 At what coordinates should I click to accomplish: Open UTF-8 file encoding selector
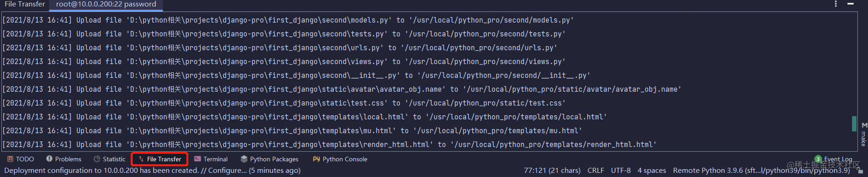[x=621, y=171]
